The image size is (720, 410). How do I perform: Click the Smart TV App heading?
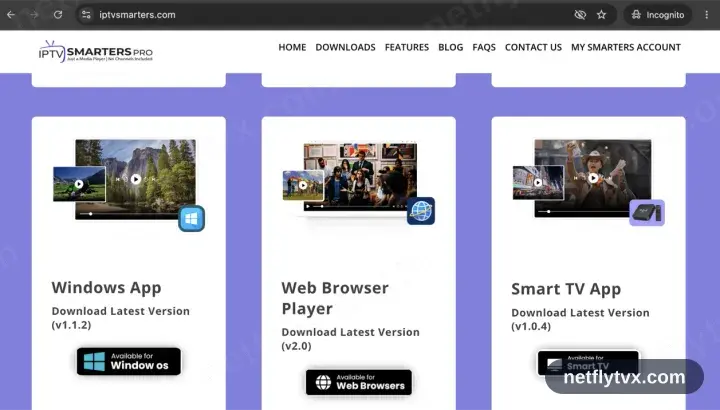coord(566,289)
